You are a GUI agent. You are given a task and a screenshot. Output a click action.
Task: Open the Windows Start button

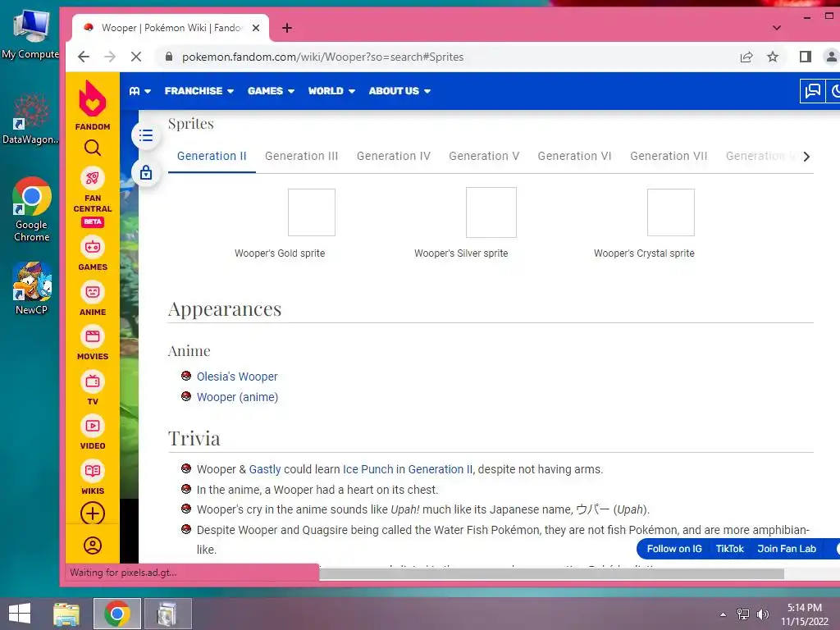(20, 614)
